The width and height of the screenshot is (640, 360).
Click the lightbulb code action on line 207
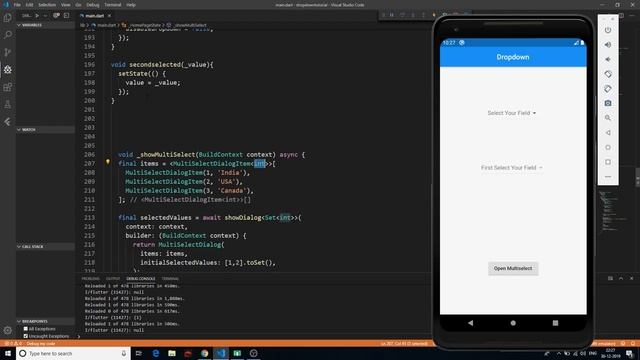click(x=108, y=162)
